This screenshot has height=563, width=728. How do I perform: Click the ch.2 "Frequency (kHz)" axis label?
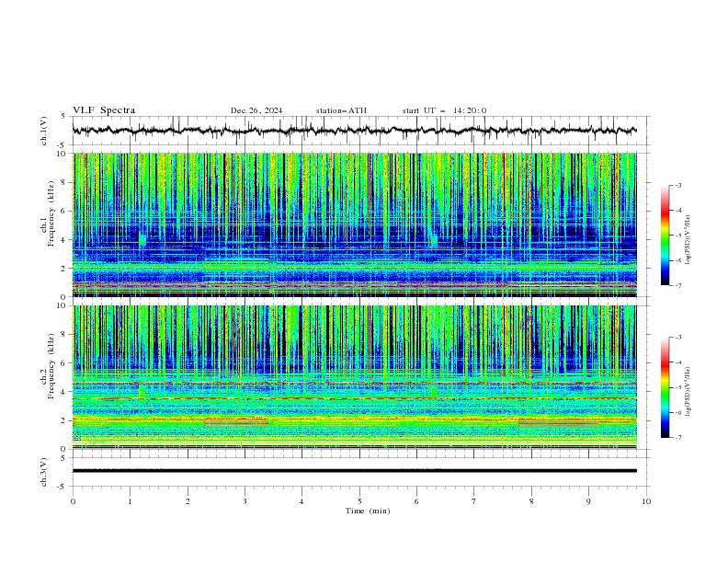pyautogui.click(x=52, y=366)
